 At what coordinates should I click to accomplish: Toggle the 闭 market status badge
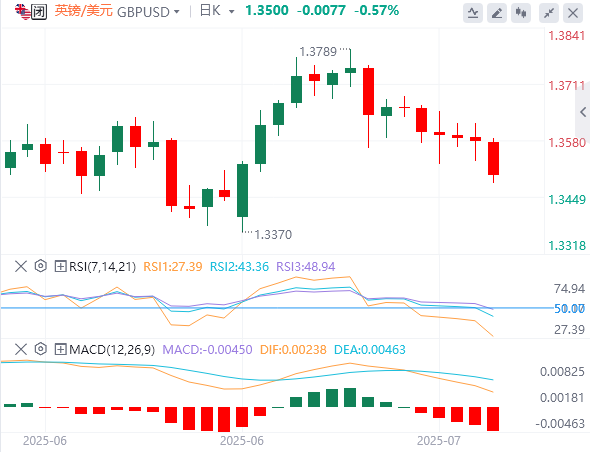coord(39,12)
